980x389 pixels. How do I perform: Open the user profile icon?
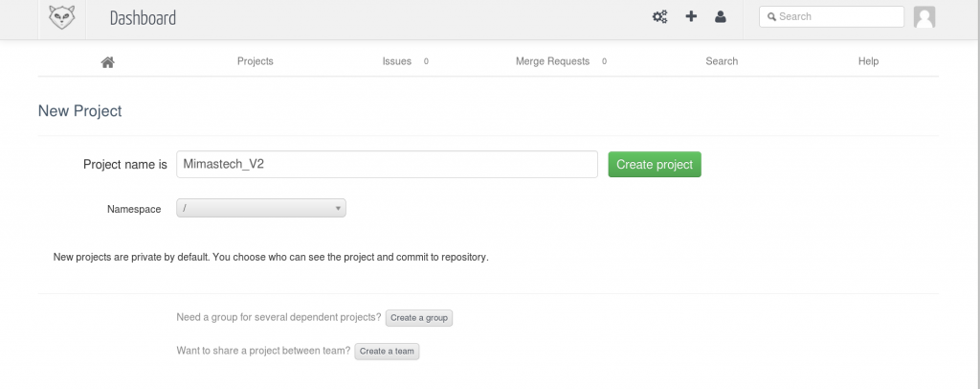(x=720, y=17)
